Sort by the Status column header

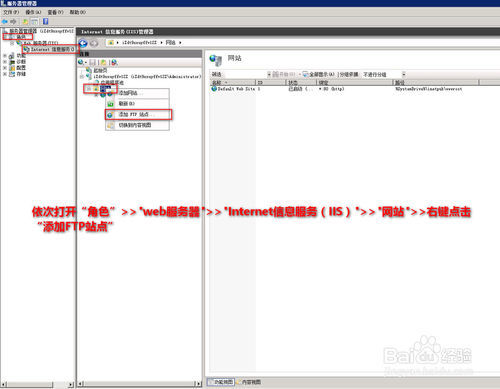(301, 82)
